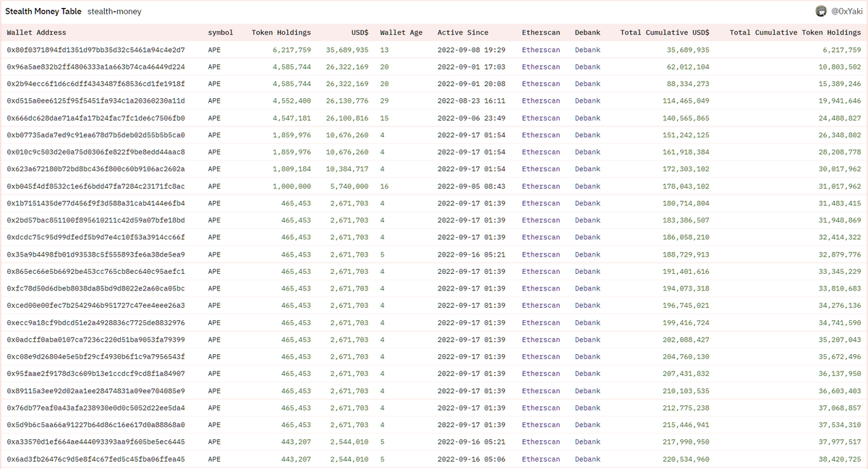Open Debank link for wallet 0x2b94ecc6f1

click(587, 84)
